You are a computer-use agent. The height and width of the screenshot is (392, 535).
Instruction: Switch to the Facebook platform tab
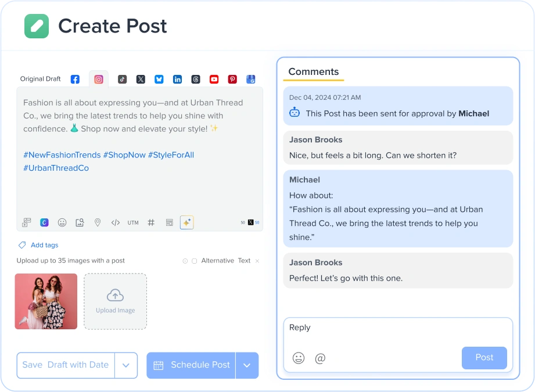click(x=75, y=79)
